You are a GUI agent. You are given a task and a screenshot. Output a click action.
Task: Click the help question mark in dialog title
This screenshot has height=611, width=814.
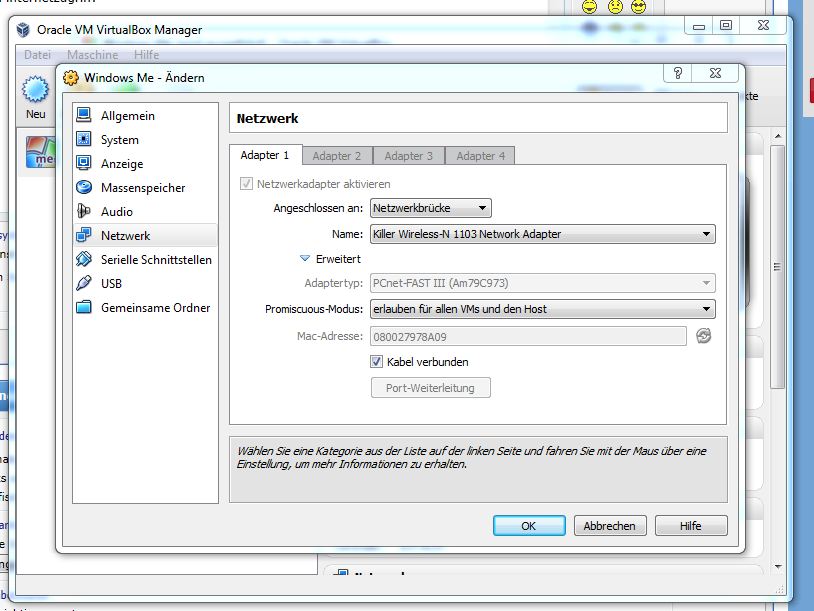coord(677,73)
